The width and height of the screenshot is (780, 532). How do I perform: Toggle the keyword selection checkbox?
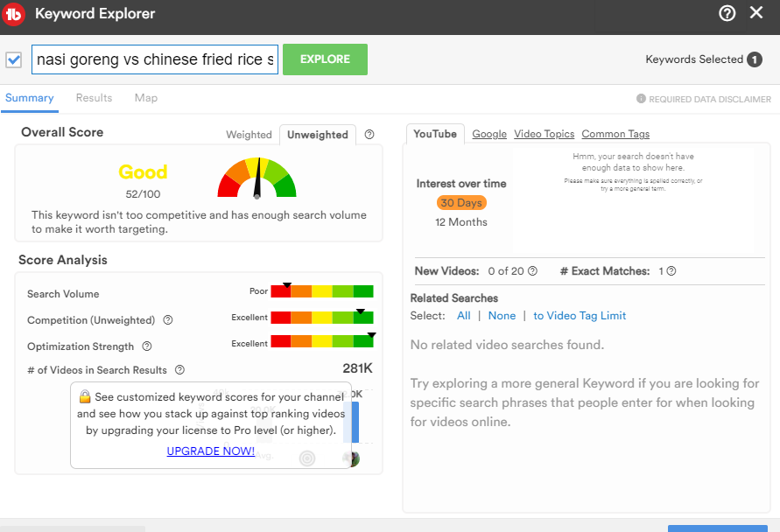click(x=13, y=59)
